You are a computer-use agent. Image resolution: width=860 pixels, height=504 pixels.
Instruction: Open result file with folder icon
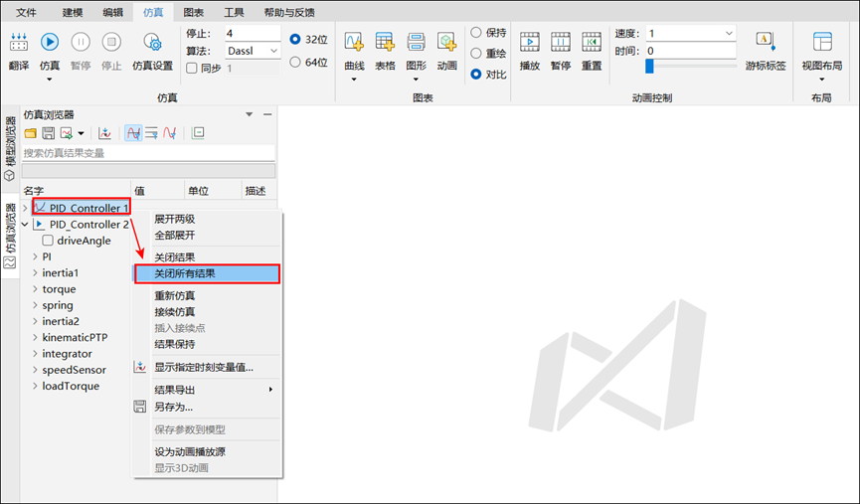(x=31, y=133)
